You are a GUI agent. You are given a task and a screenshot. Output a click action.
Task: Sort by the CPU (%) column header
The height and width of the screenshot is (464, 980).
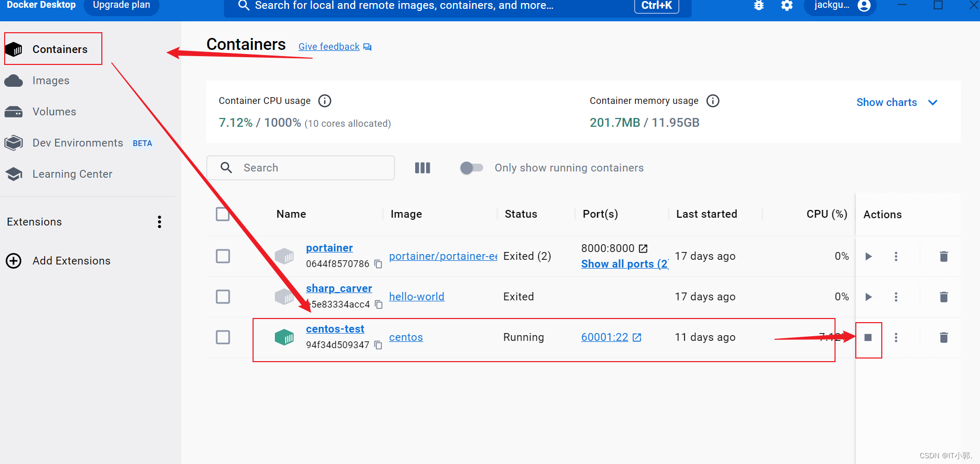pos(827,214)
